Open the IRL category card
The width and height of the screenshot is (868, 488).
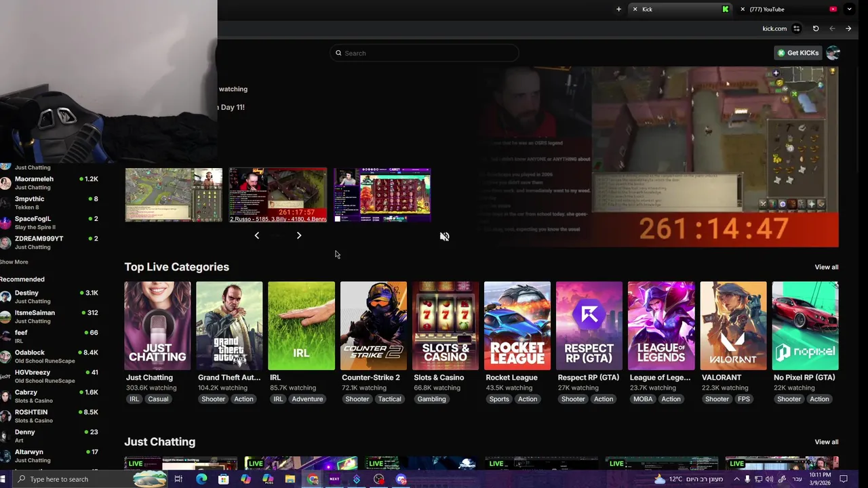301,326
